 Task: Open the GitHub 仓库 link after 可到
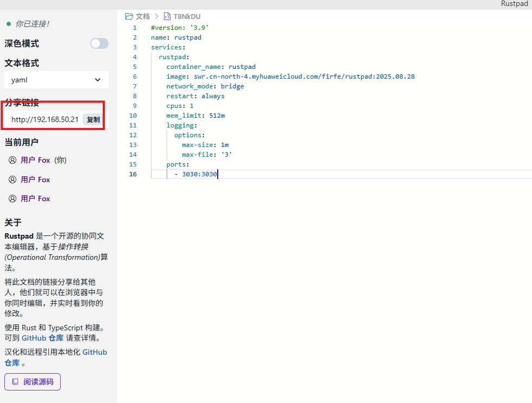click(42, 337)
